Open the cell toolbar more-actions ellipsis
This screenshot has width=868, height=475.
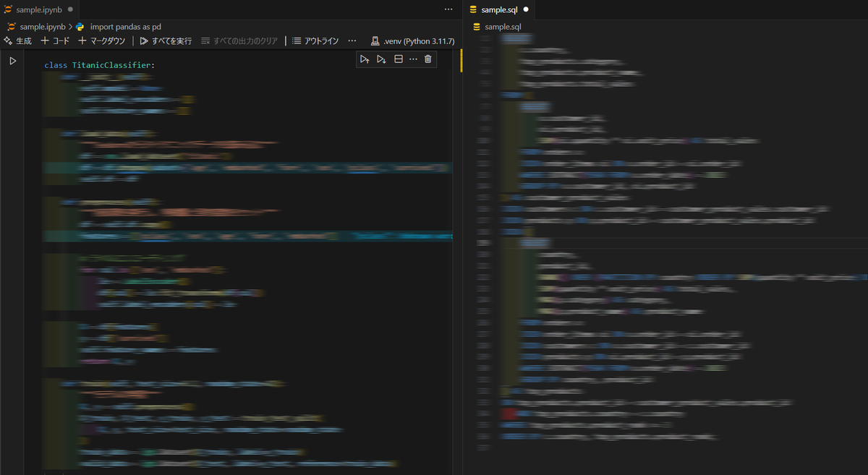[413, 59]
